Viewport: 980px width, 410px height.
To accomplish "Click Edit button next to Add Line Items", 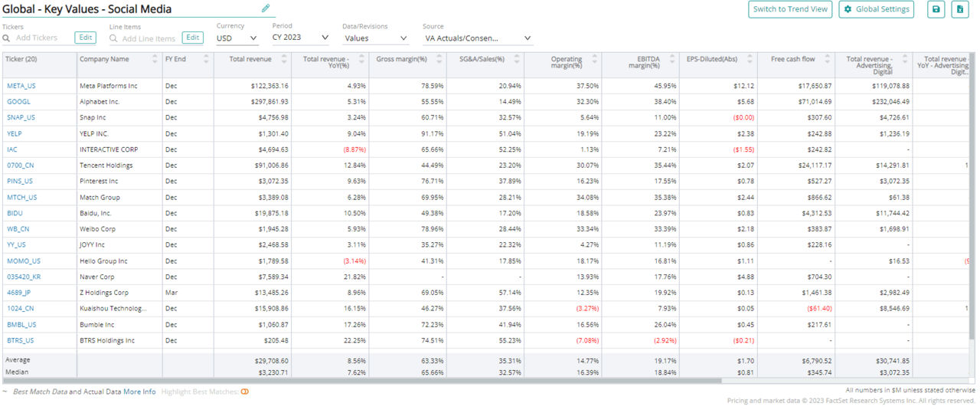I will (x=193, y=37).
